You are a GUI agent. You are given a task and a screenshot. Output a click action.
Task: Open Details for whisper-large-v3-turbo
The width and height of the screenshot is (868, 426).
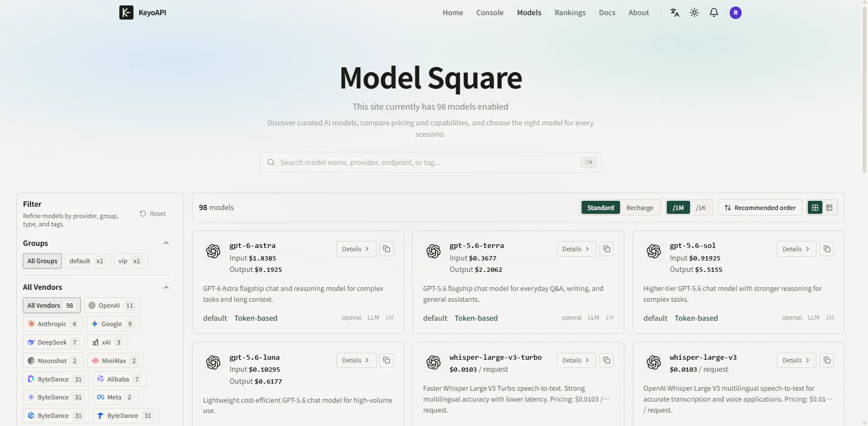point(576,360)
